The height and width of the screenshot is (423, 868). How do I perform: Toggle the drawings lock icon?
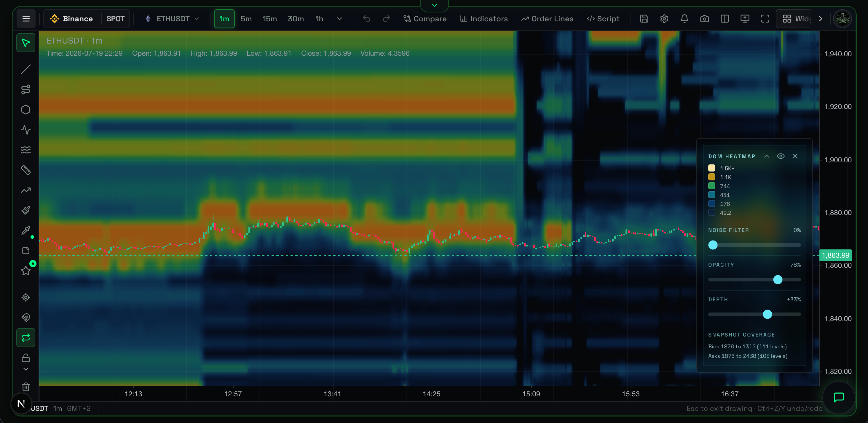(26, 358)
